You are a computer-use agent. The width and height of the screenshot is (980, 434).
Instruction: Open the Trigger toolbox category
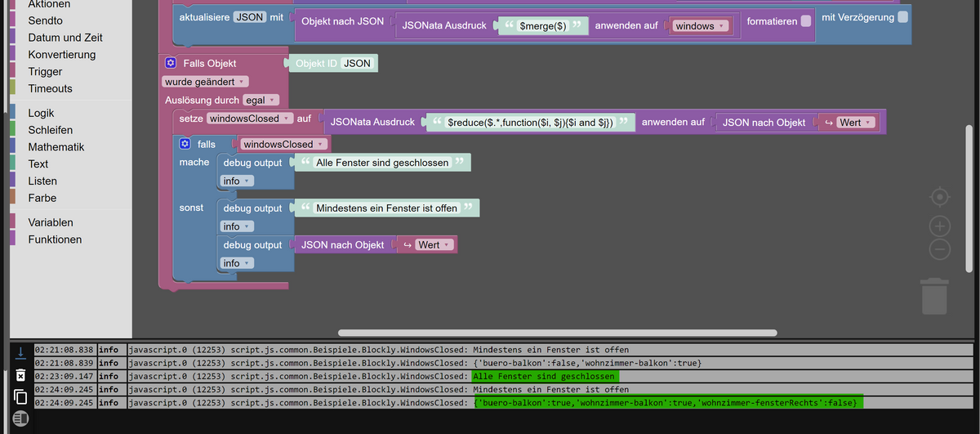tap(45, 72)
